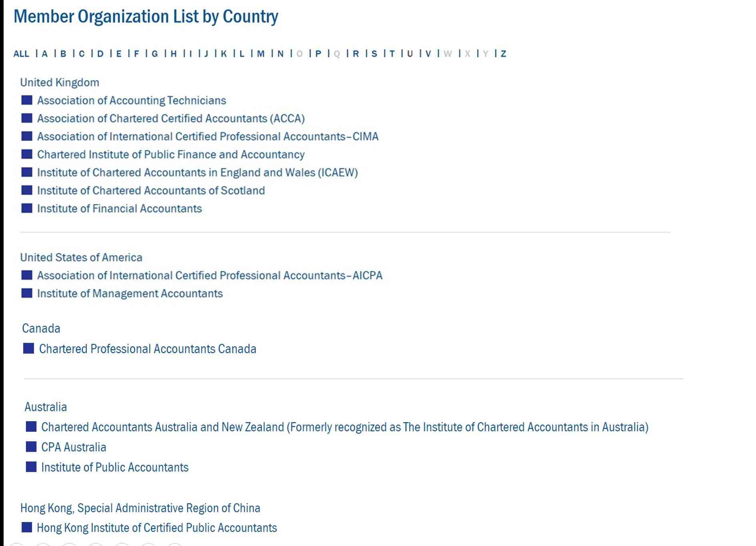
Task: Click the bullet before Hong Kong Institute of Certified Public Accountants
Action: [x=27, y=527]
